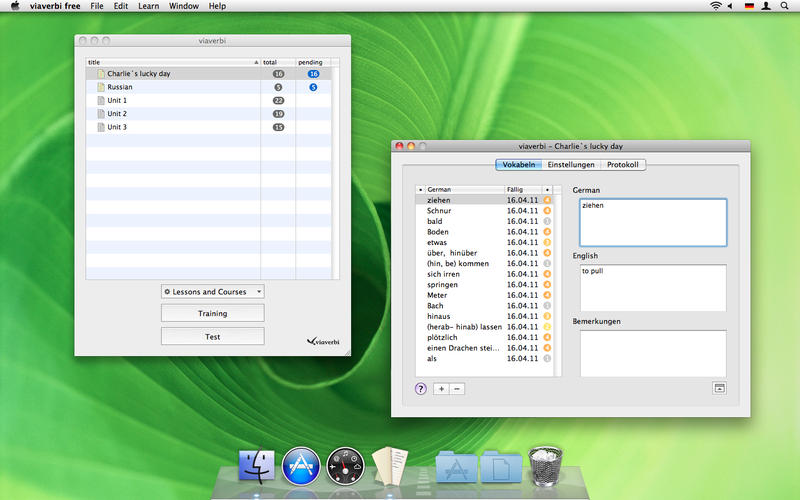The height and width of the screenshot is (500, 800).
Task: Sort vocabulary by German column header
Action: click(x=464, y=189)
